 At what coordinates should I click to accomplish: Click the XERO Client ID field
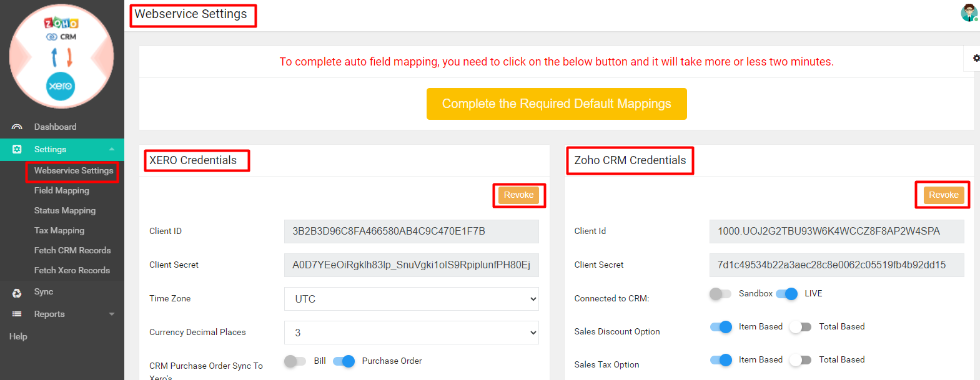pyautogui.click(x=411, y=231)
